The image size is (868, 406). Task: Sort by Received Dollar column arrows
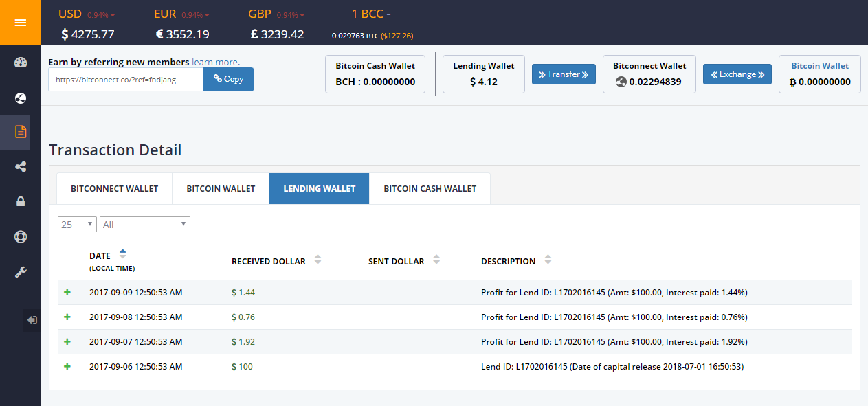pyautogui.click(x=318, y=260)
